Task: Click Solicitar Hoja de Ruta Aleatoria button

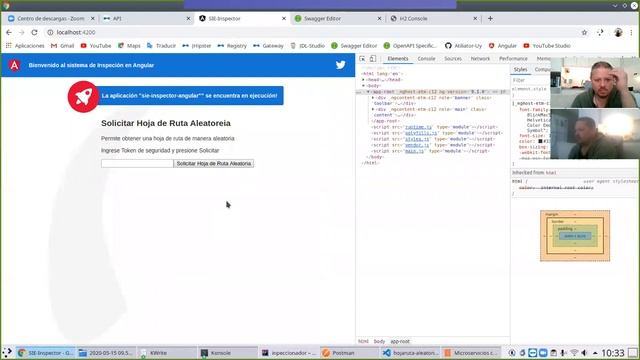Action: (x=213, y=163)
